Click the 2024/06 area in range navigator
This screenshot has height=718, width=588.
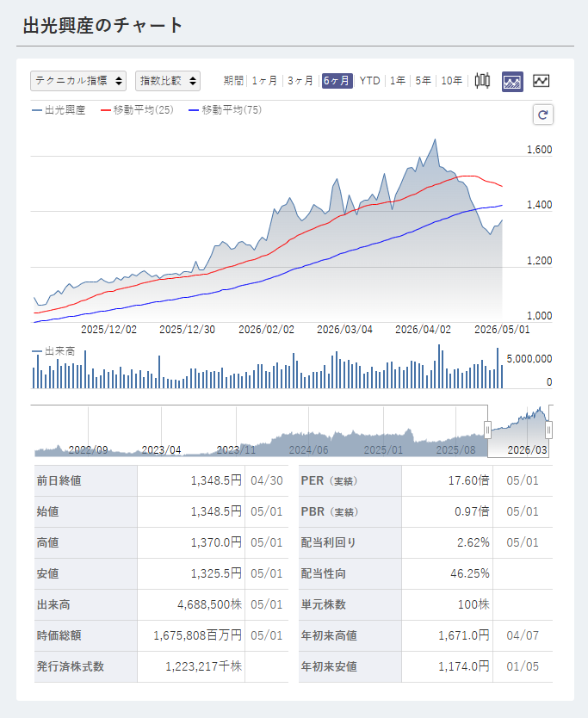click(x=308, y=450)
